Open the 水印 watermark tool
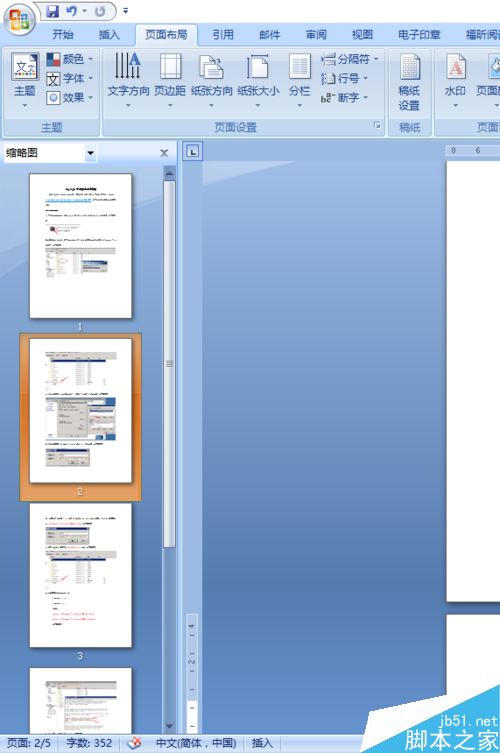The width and height of the screenshot is (500, 753). tap(455, 79)
